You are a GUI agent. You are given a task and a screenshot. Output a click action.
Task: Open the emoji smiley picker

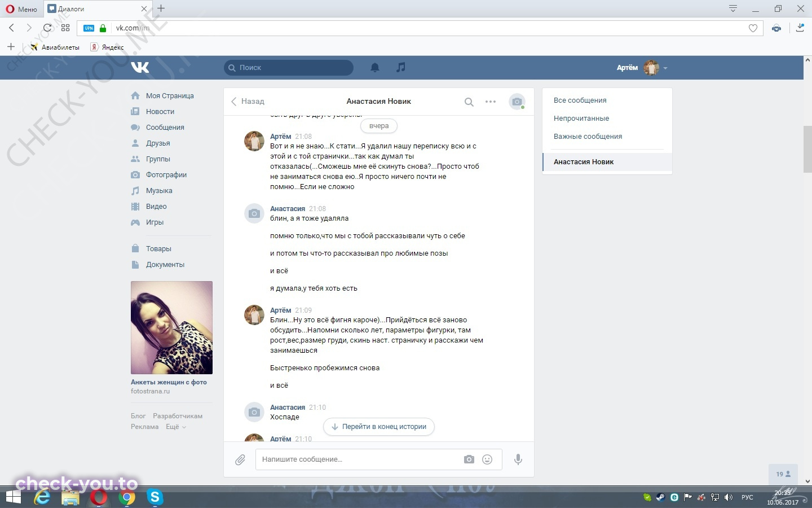pos(487,459)
